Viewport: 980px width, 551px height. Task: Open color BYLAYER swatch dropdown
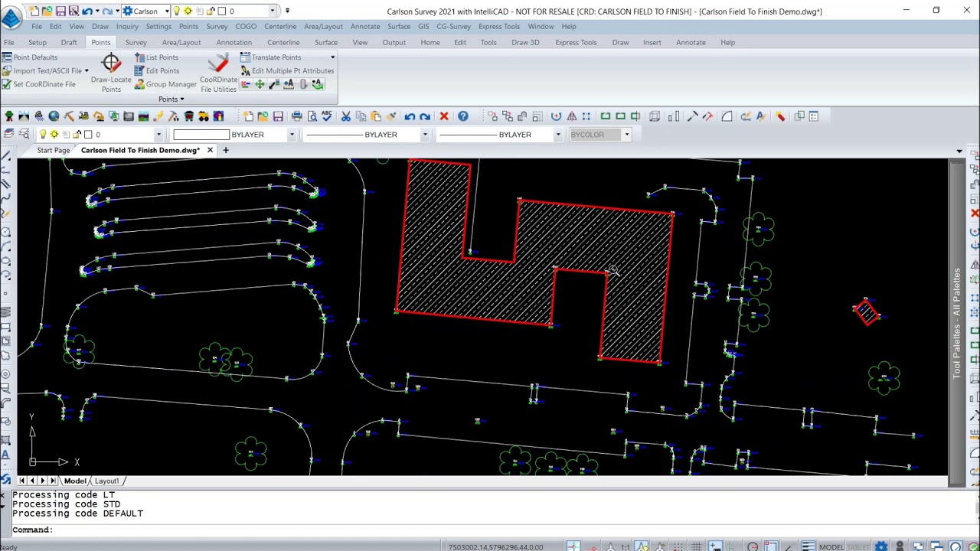coord(291,135)
